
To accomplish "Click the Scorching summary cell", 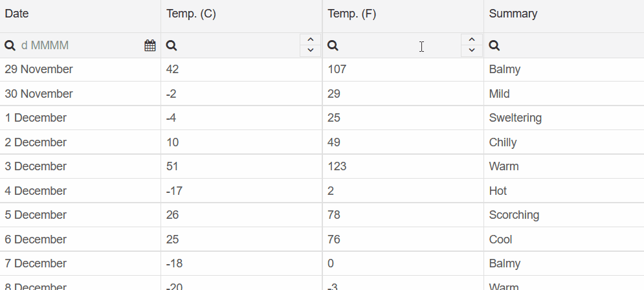I will (564, 215).
